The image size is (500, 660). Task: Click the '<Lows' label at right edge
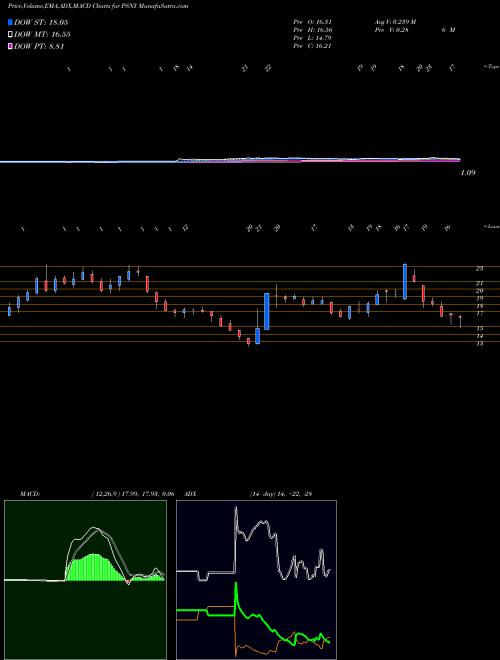(x=491, y=226)
